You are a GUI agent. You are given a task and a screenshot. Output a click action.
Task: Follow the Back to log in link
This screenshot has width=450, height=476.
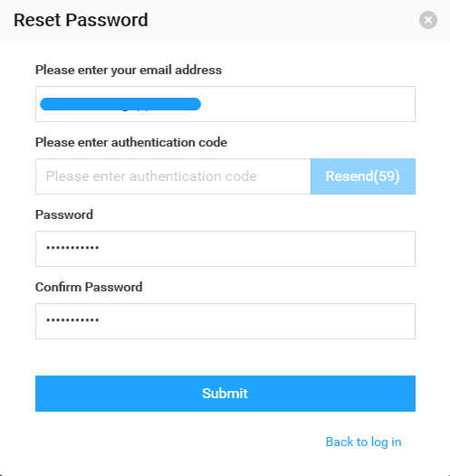[x=363, y=443]
